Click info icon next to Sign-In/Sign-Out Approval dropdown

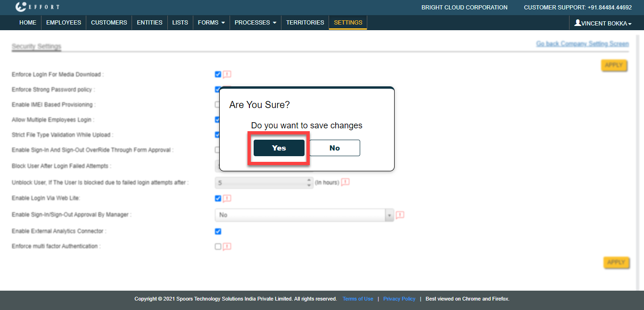(400, 215)
